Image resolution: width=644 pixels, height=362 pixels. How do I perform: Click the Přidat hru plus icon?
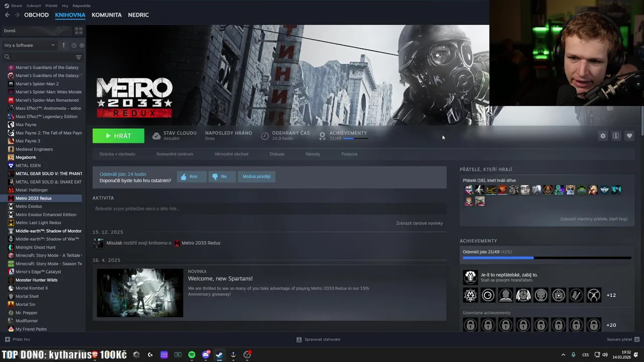click(7, 339)
